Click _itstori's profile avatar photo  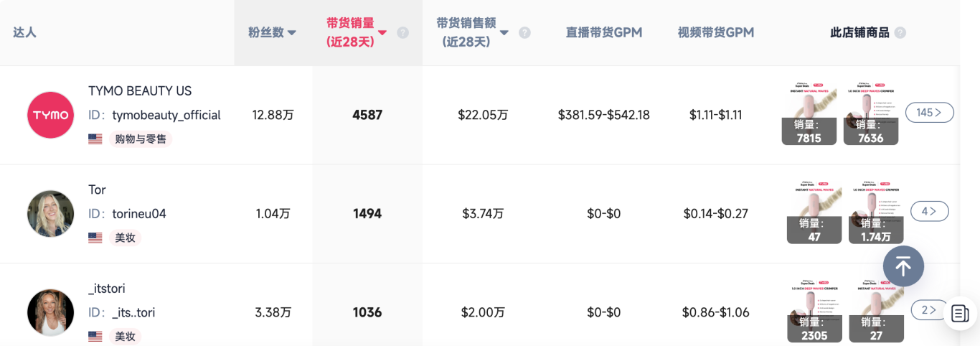[50, 312]
